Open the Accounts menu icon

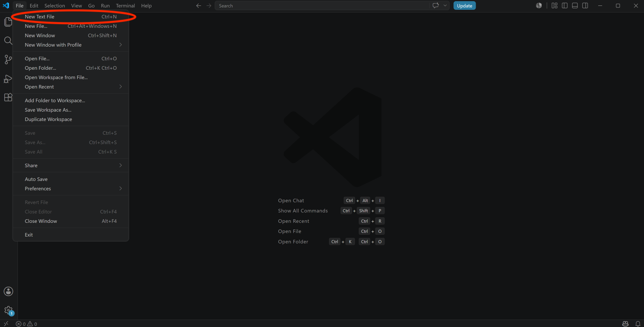[8, 291]
